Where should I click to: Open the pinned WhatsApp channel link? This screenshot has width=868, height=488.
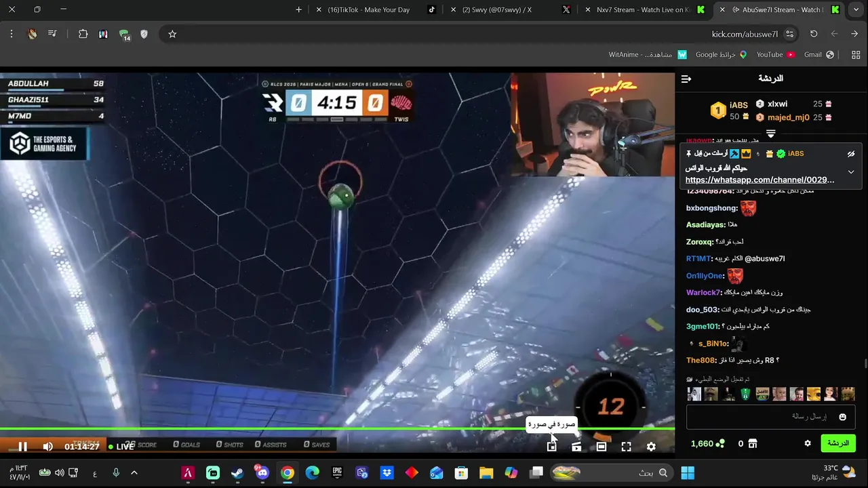(x=759, y=180)
